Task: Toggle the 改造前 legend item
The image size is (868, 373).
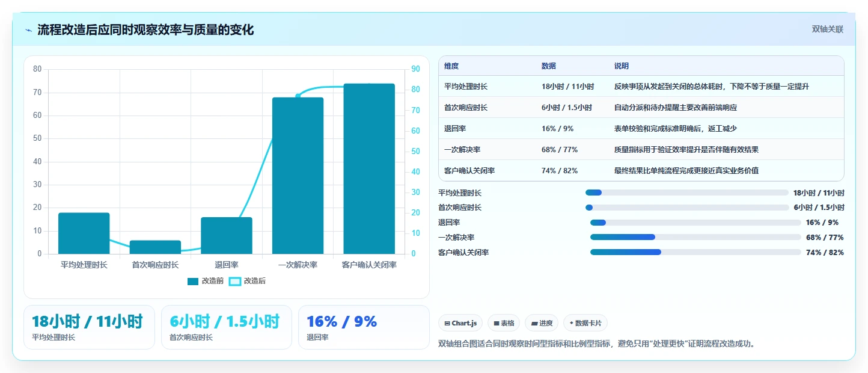Action: point(205,281)
